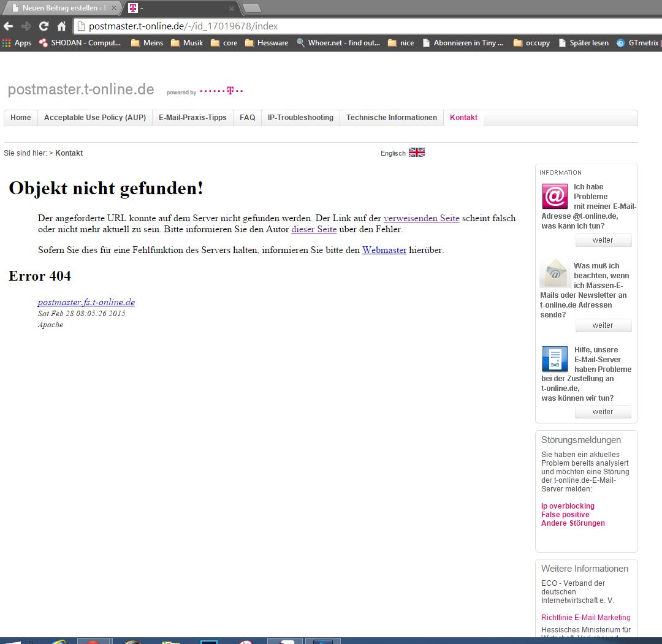Expand the Hessware bookmark folder

(x=266, y=43)
